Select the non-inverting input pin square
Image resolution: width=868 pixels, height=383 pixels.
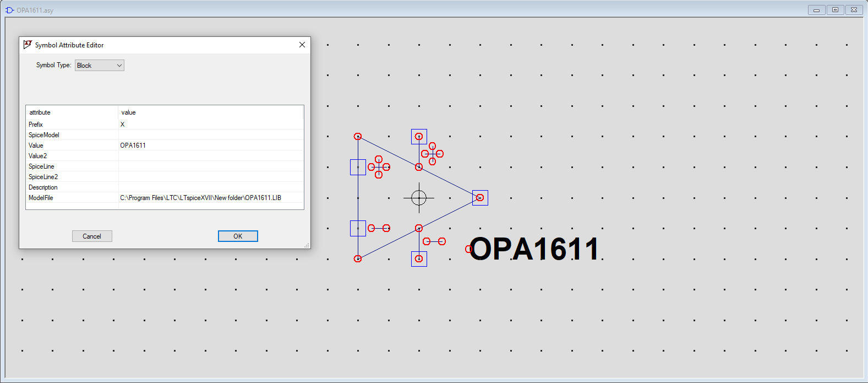(x=358, y=167)
